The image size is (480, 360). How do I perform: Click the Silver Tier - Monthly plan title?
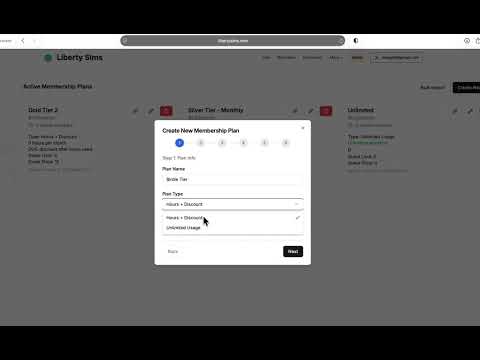coord(216,110)
